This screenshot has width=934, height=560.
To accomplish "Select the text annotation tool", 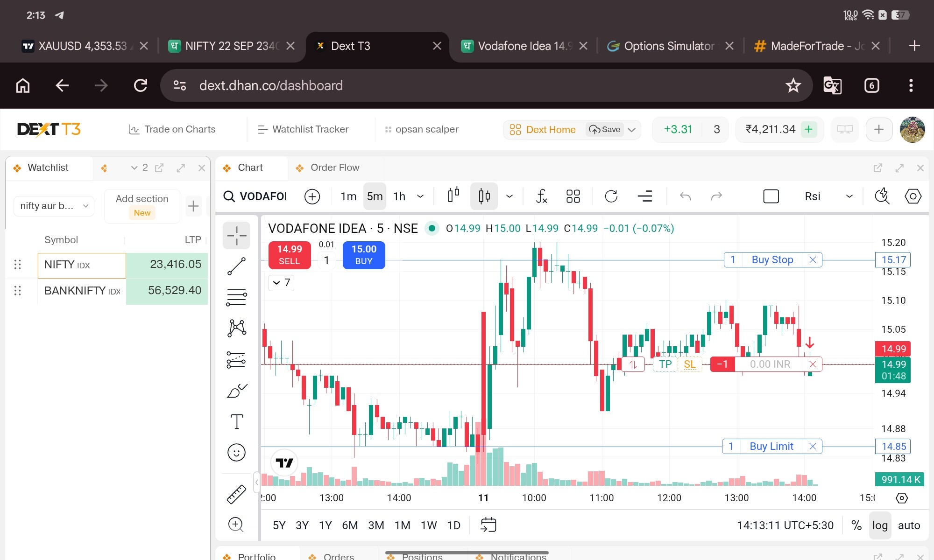I will pos(237,421).
